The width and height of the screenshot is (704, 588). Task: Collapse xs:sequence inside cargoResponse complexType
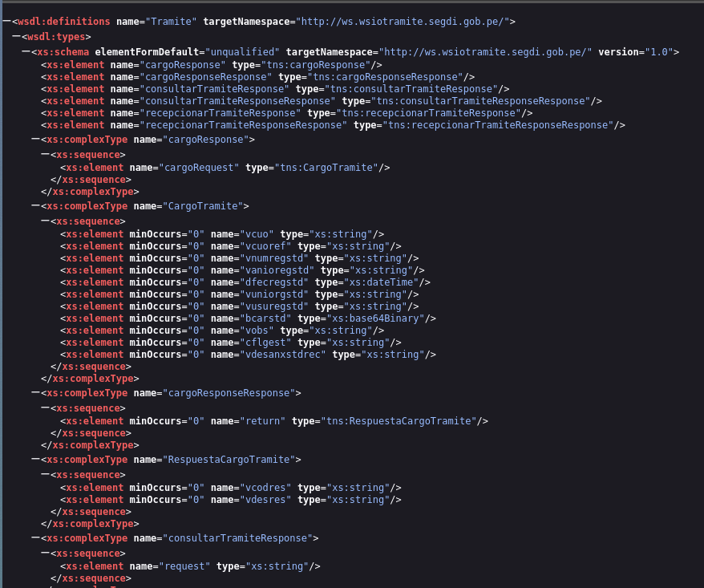(x=45, y=154)
